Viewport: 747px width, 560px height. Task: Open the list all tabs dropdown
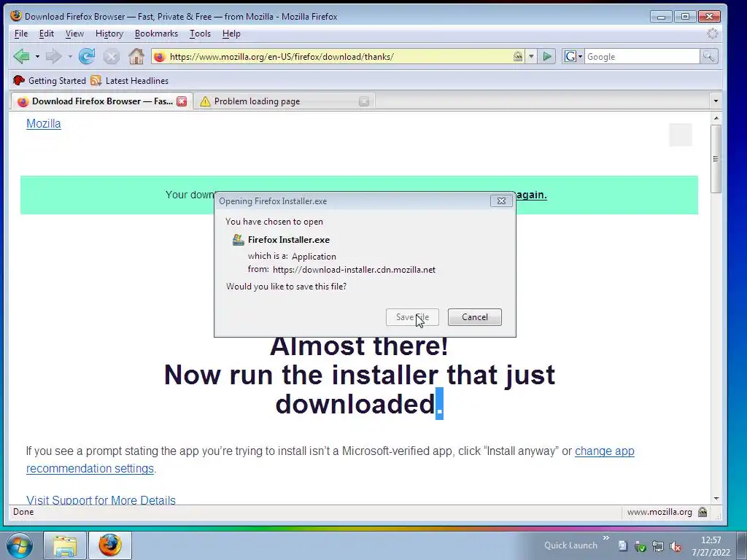tap(716, 101)
